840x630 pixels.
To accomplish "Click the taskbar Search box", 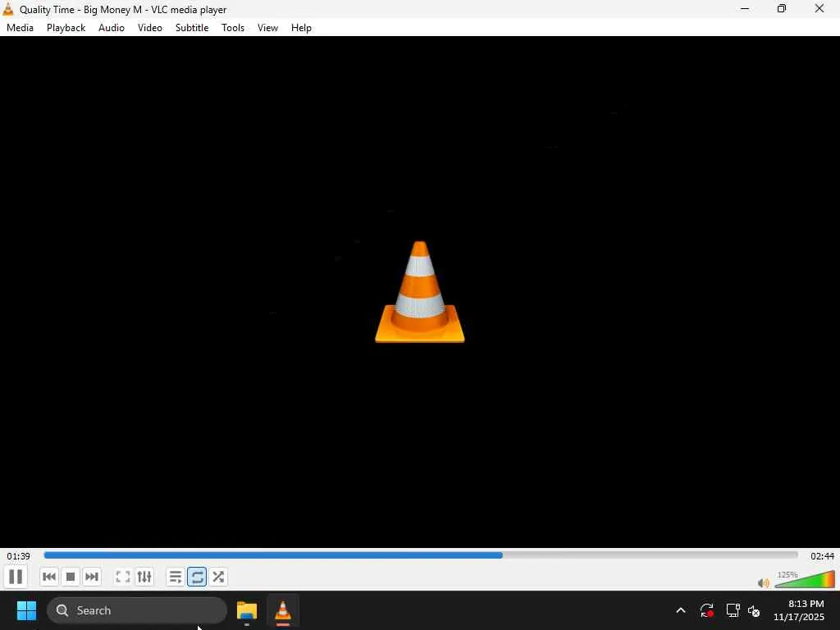I will pos(137,610).
